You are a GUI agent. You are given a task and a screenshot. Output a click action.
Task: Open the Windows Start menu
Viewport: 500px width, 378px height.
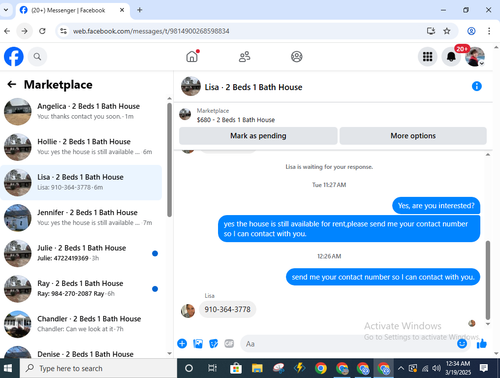coord(8,368)
